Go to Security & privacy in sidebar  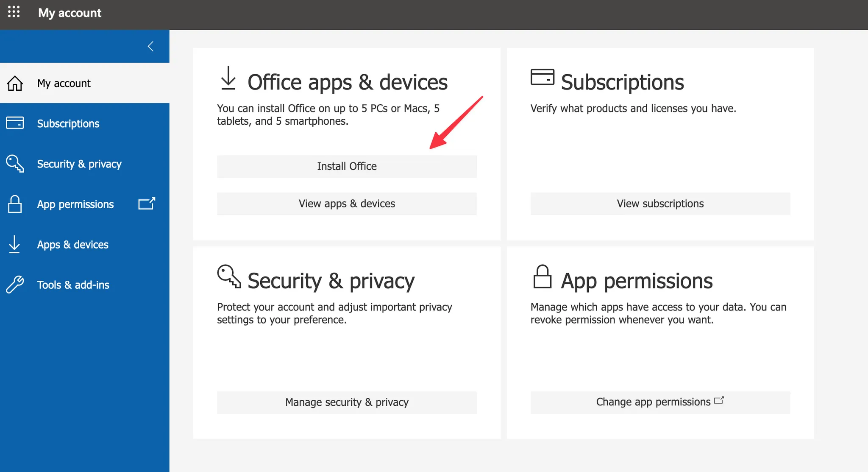pos(85,164)
